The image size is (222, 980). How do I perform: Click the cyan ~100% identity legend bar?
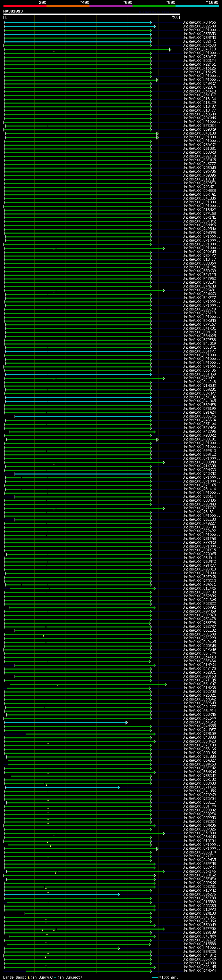197,6
